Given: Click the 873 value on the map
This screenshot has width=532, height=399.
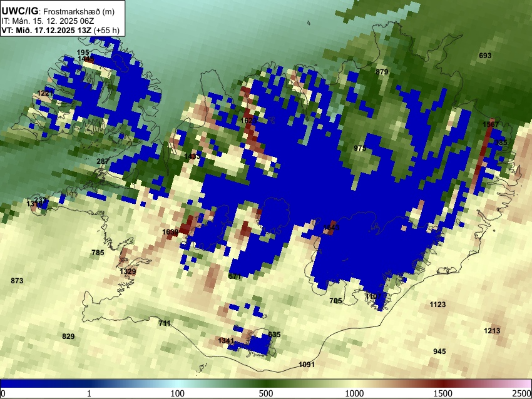Looking at the screenshot, I should [17, 281].
